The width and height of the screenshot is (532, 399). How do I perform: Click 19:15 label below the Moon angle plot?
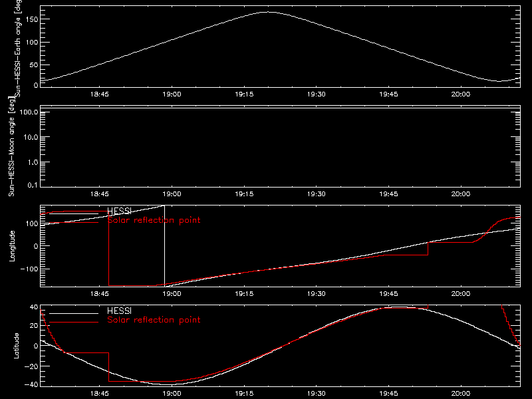point(244,194)
